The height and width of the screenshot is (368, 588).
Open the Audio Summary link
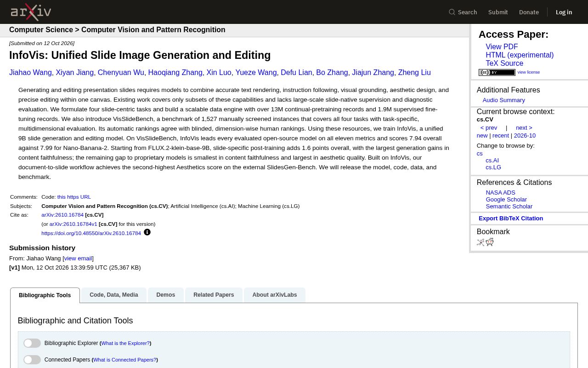[x=503, y=100]
